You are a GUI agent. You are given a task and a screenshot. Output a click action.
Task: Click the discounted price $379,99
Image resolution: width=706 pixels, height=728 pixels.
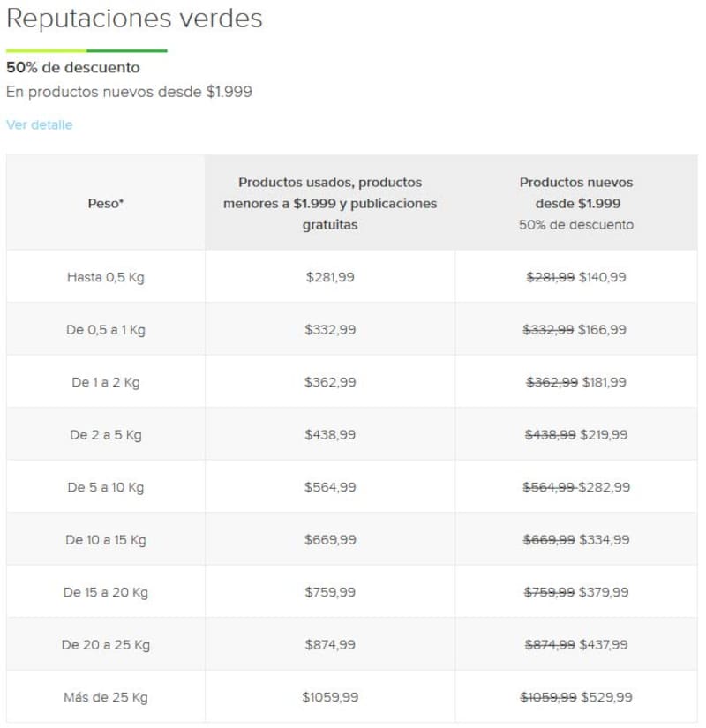tap(604, 592)
